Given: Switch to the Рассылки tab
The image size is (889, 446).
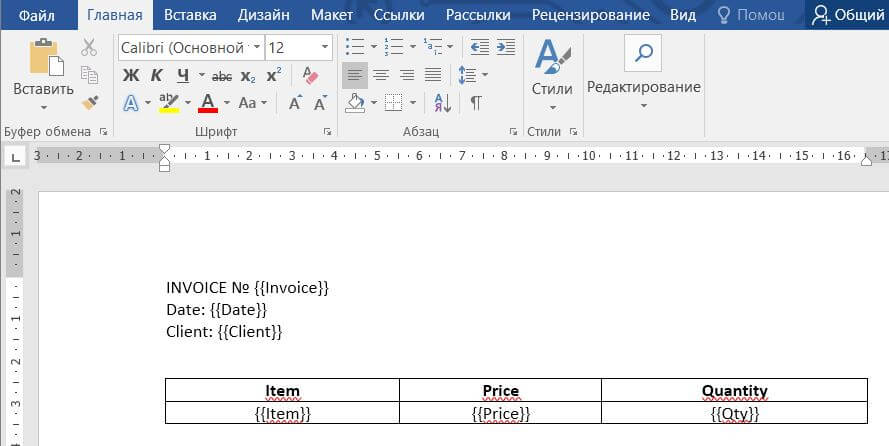Looking at the screenshot, I should 479,15.
